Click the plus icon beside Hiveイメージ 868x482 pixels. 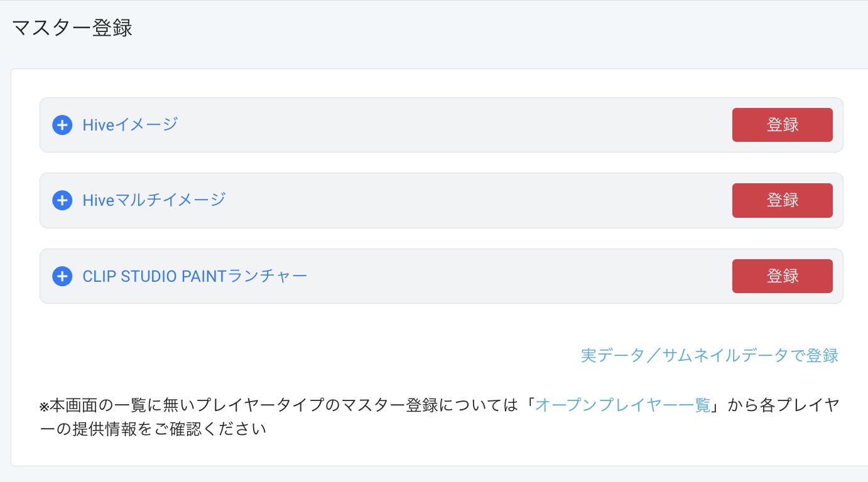[x=62, y=125]
